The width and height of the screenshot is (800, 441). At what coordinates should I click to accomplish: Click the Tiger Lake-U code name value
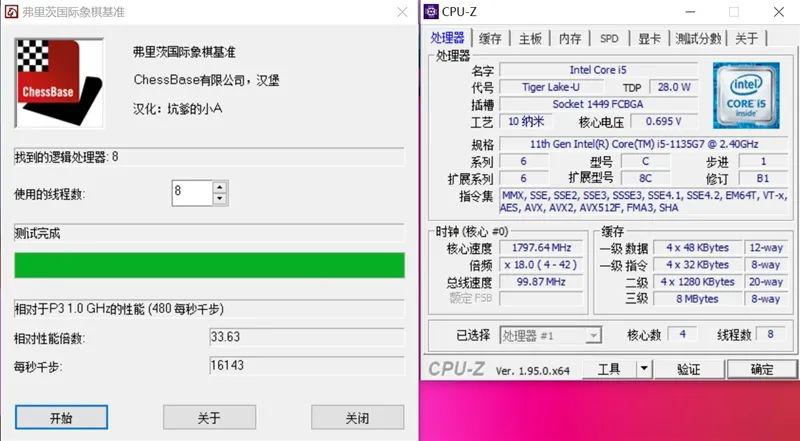[551, 87]
